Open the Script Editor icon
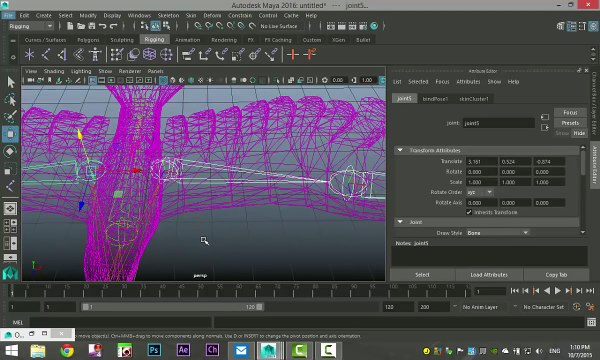The height and width of the screenshot is (360, 600). pos(592,322)
